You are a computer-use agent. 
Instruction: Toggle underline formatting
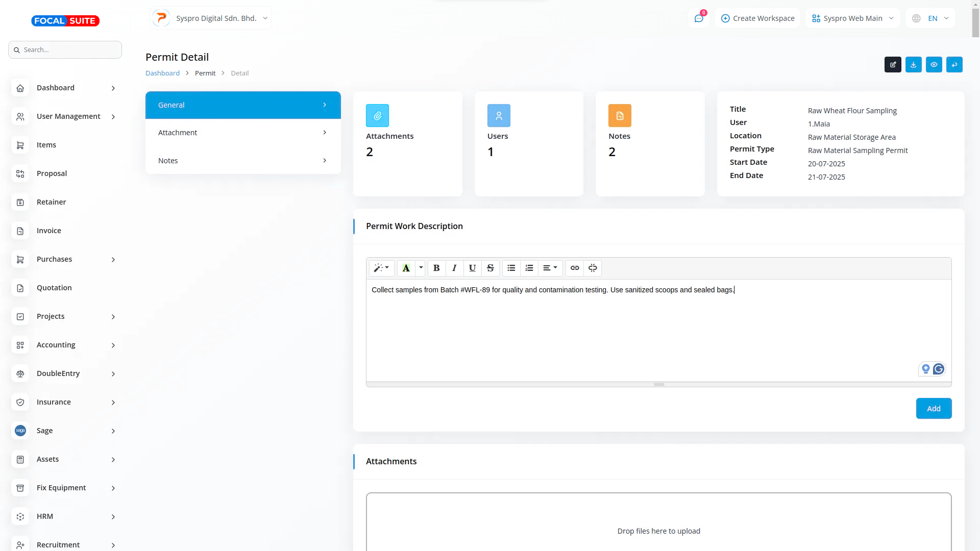(x=472, y=268)
